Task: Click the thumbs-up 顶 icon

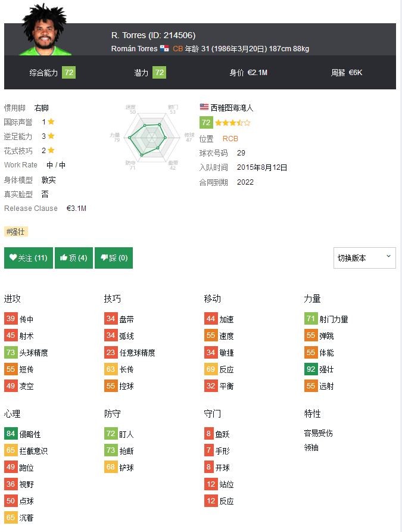Action: click(x=64, y=258)
